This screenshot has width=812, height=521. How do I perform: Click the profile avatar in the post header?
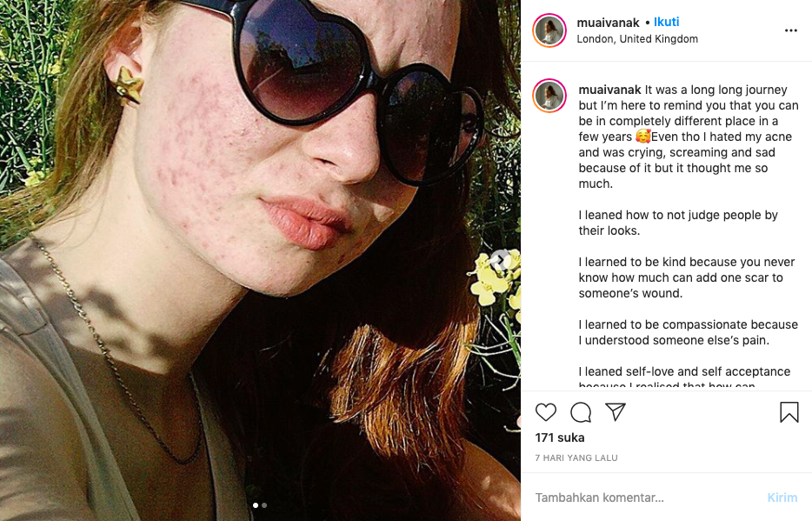[550, 30]
